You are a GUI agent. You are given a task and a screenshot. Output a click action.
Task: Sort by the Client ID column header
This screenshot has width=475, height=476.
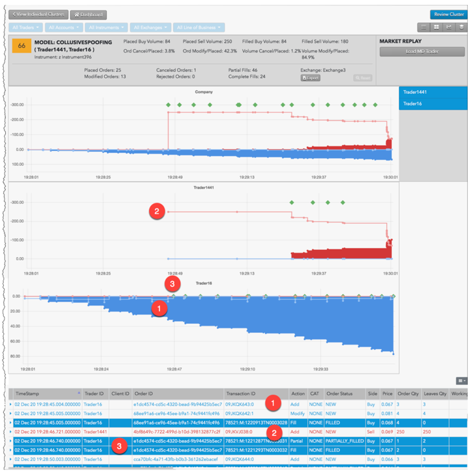point(121,394)
